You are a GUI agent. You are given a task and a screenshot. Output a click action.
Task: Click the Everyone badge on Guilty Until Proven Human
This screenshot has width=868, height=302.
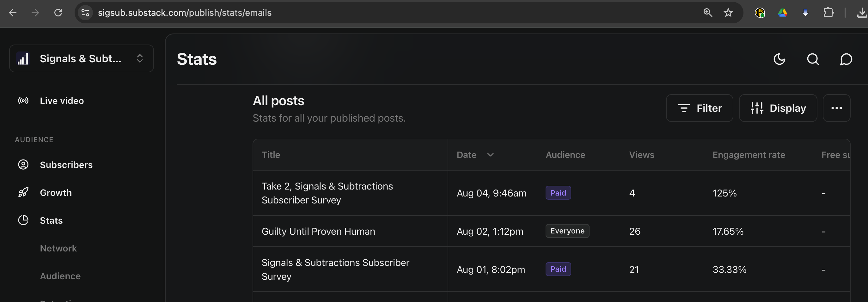(x=567, y=231)
